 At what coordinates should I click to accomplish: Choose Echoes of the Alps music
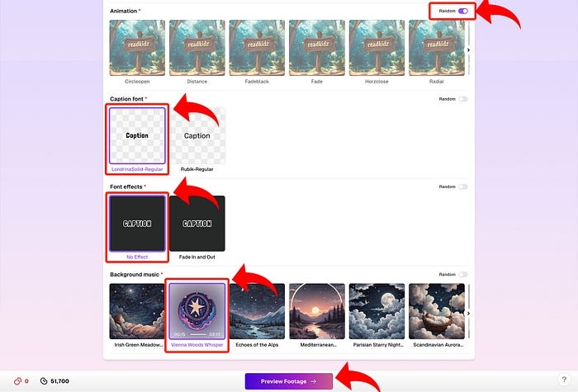coord(257,311)
